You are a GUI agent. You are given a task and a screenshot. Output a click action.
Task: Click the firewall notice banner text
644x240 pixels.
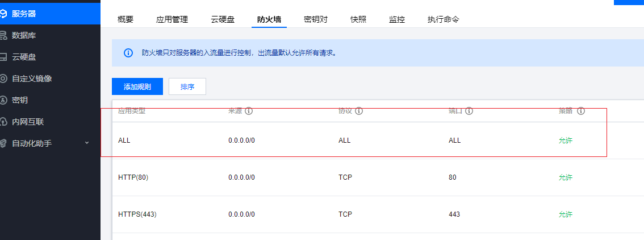click(x=240, y=53)
